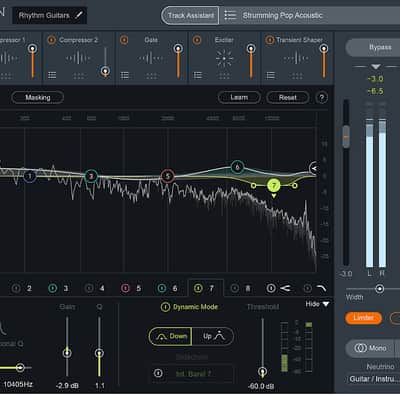
Task: Open the Exciter module tab
Action: click(224, 58)
